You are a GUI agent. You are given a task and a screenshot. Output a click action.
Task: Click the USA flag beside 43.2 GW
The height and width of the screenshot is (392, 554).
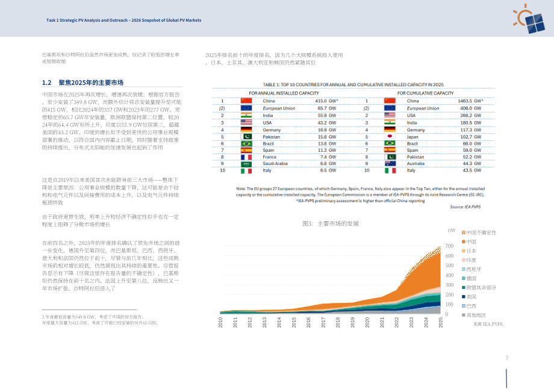[x=246, y=123]
